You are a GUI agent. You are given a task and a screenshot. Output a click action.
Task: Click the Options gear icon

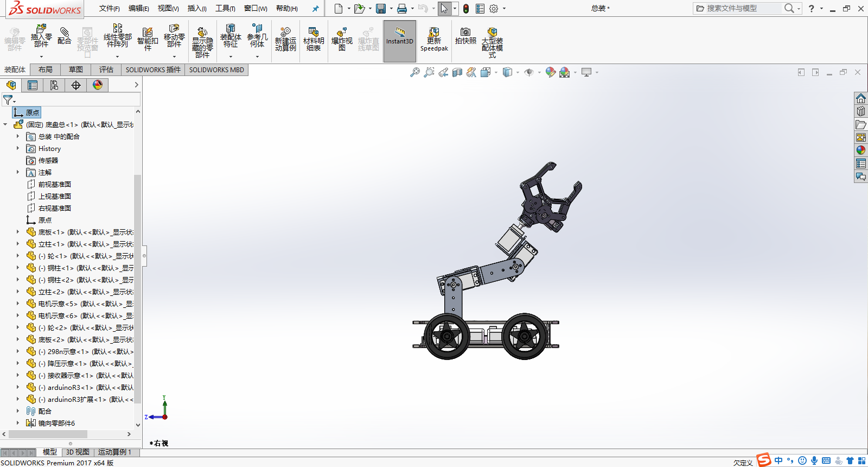[x=494, y=9]
